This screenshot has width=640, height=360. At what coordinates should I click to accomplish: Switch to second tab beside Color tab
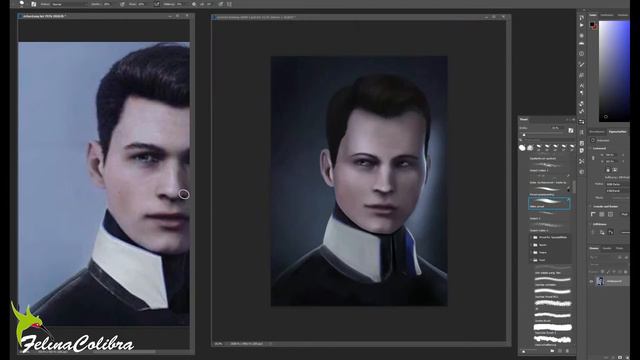click(607, 15)
